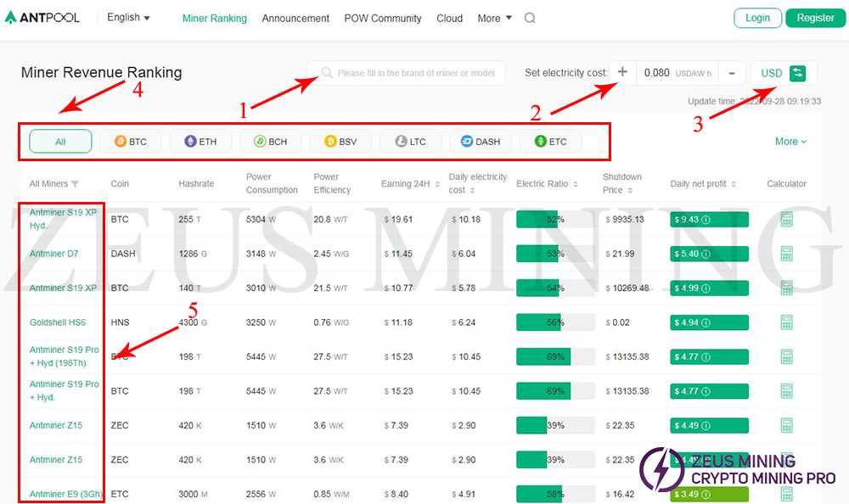Click the search magnifier icon in navbar
This screenshot has height=504, width=849.
pos(530,18)
